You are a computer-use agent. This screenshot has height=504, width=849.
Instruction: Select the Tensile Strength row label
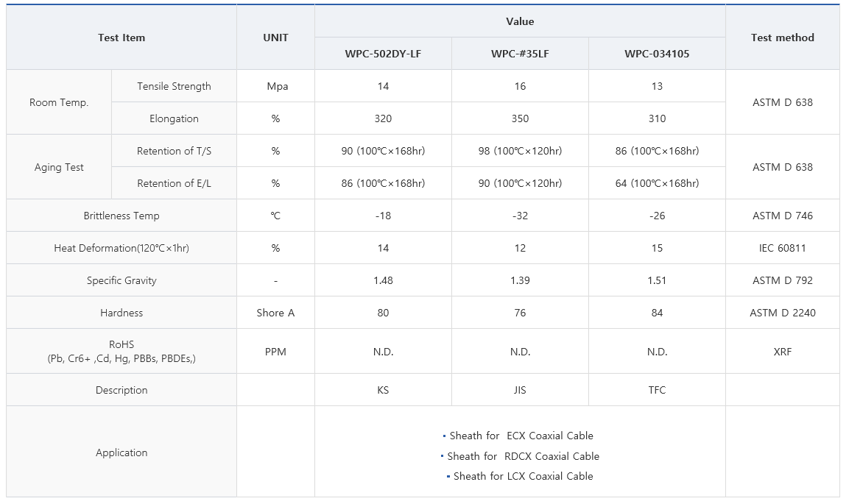click(x=174, y=86)
